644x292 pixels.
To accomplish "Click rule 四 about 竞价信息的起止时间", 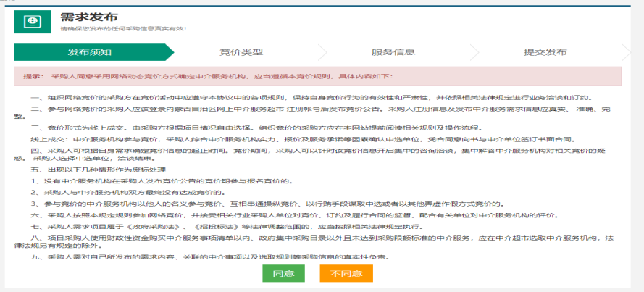I will [309, 154].
